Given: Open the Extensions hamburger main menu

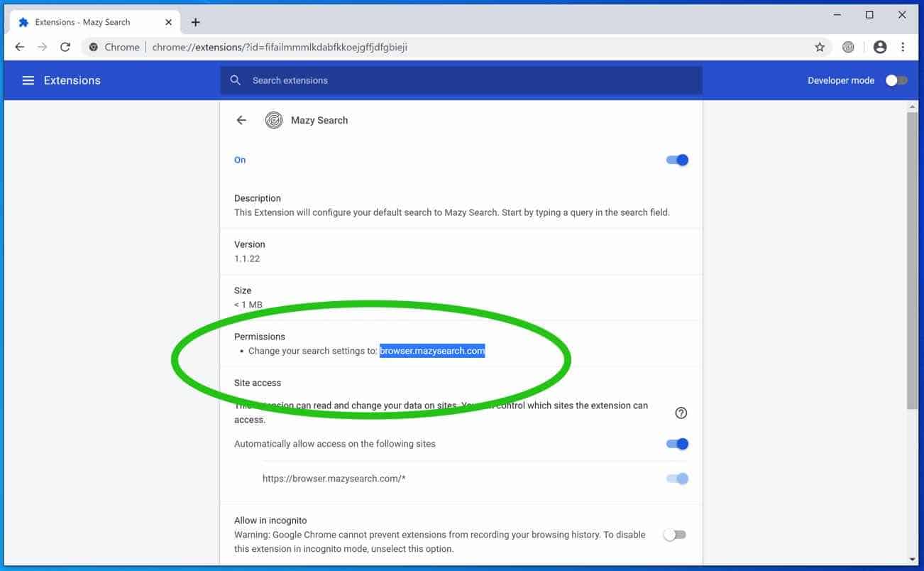Looking at the screenshot, I should (28, 80).
